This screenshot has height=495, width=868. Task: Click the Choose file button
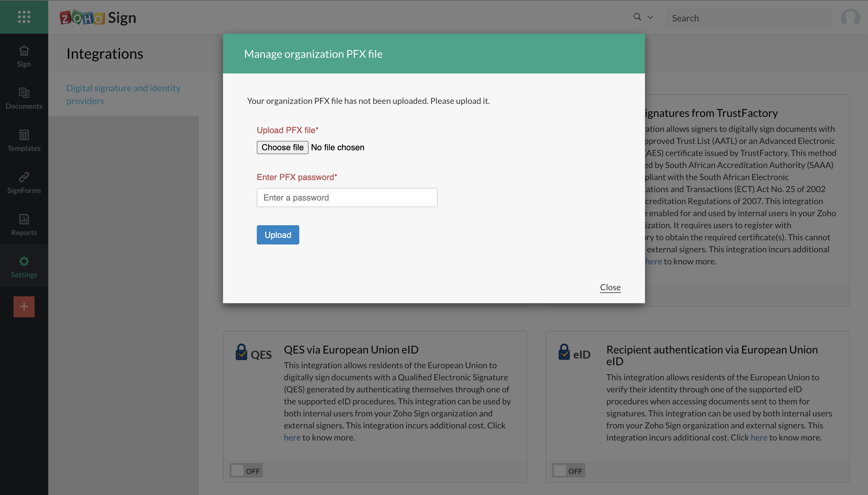(282, 147)
